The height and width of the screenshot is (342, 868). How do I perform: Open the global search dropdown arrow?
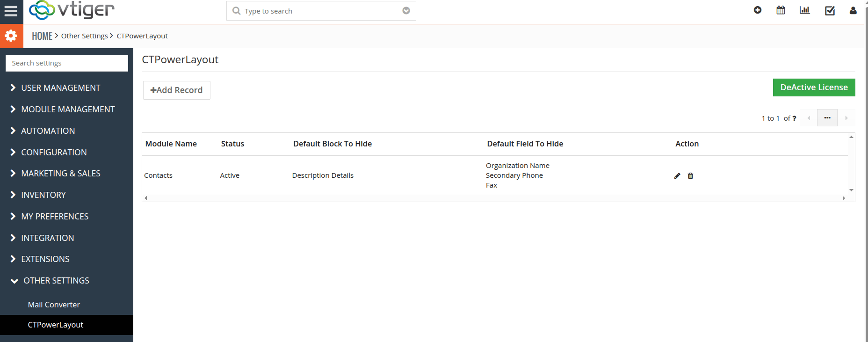point(406,11)
